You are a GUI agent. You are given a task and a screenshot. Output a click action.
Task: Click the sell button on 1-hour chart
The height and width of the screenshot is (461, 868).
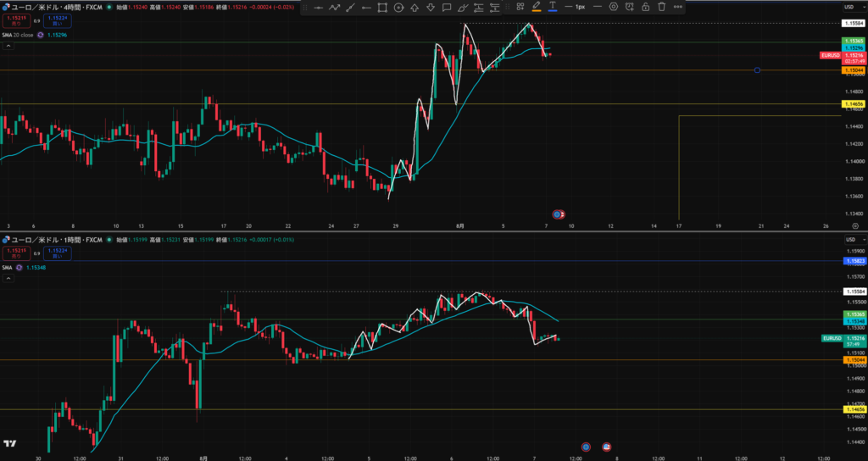coord(16,253)
